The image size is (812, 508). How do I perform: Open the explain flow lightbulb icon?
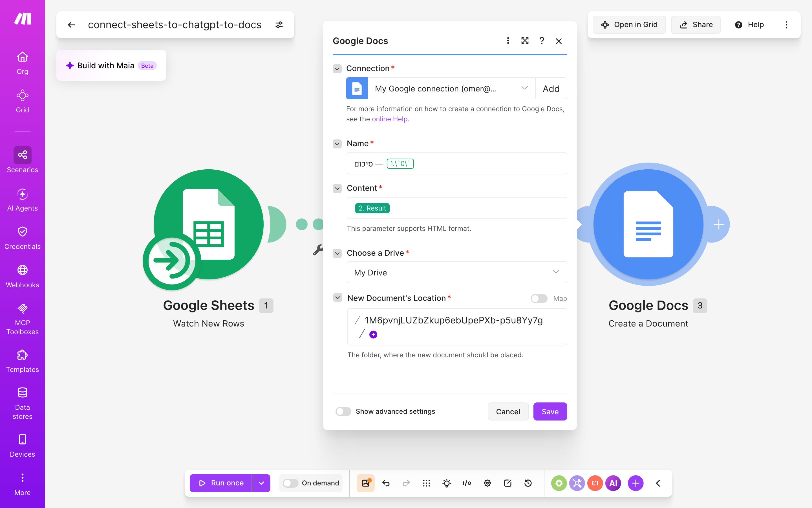[x=447, y=483]
